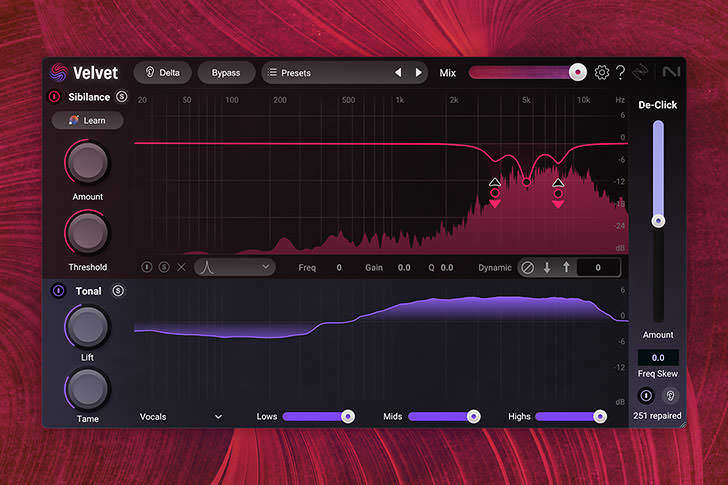Toggle the De-Click power button
This screenshot has width=728, height=485.
coord(646,395)
